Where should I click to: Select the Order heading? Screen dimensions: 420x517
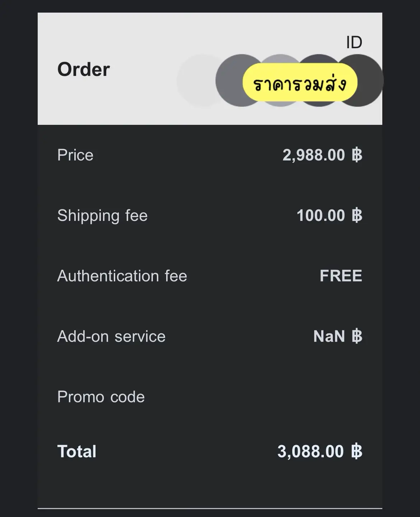click(84, 69)
